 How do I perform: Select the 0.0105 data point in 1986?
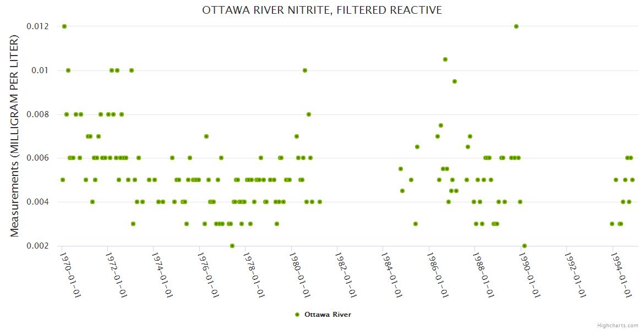pyautogui.click(x=445, y=59)
